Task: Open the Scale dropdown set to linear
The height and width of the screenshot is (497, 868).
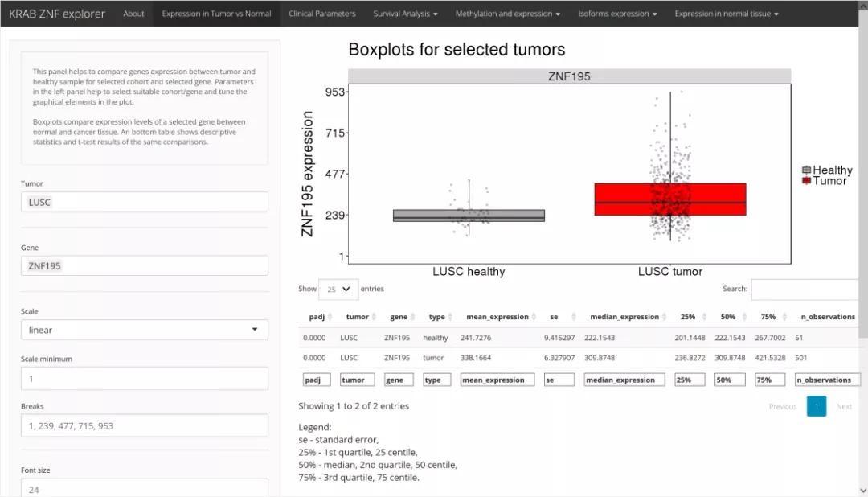Action: [145, 330]
